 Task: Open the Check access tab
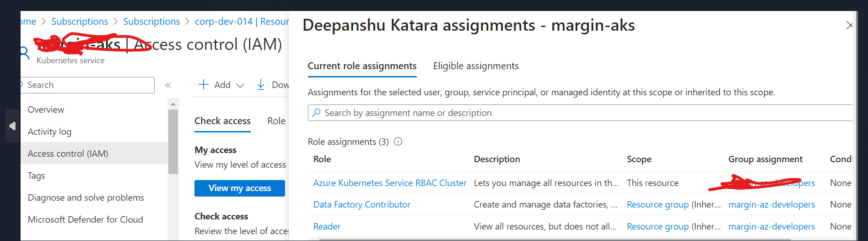(x=222, y=121)
